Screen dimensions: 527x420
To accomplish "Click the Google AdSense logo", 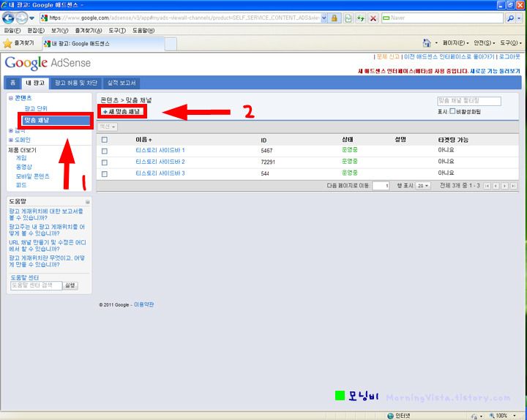I will 48,63.
